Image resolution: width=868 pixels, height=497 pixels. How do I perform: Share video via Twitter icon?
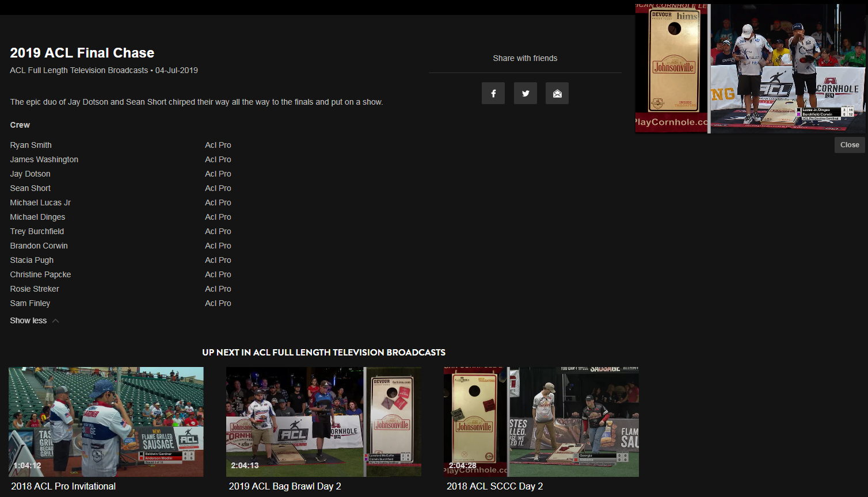[x=526, y=93]
